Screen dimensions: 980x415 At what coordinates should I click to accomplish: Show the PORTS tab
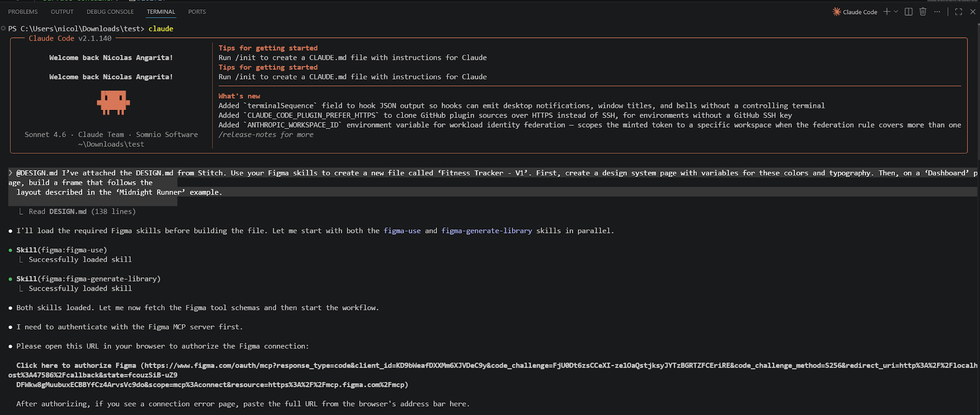point(197,12)
